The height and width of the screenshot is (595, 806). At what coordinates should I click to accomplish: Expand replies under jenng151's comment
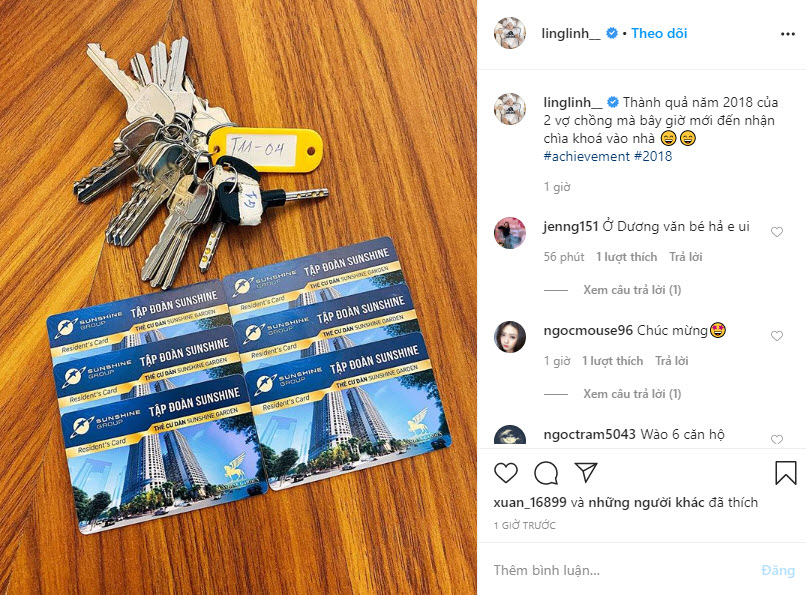632,290
